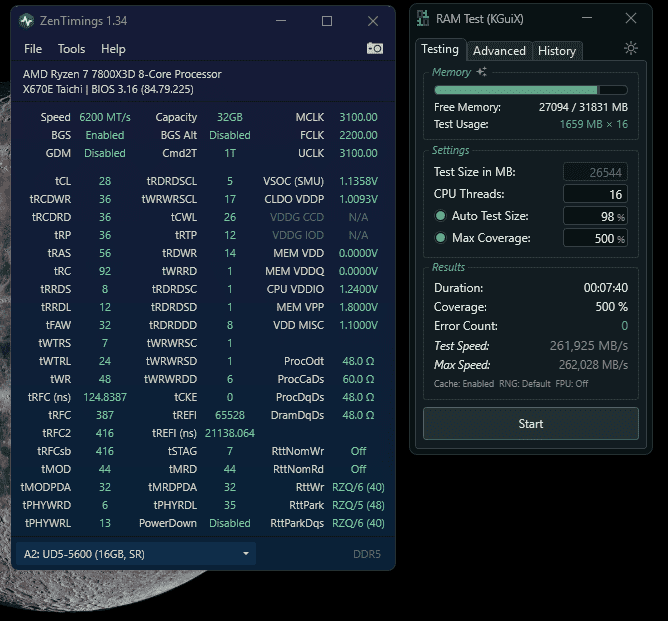
Task: Click the Capacity value 32GB
Action: click(x=230, y=117)
